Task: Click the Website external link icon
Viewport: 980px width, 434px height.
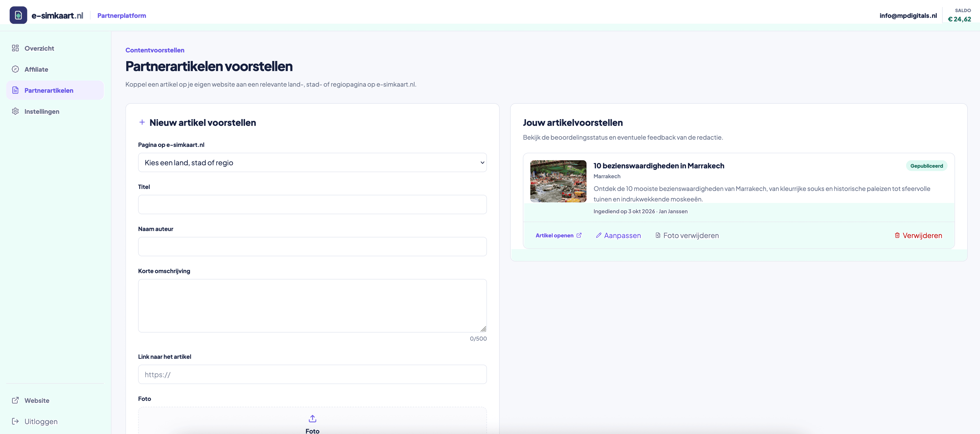Action: pos(15,400)
